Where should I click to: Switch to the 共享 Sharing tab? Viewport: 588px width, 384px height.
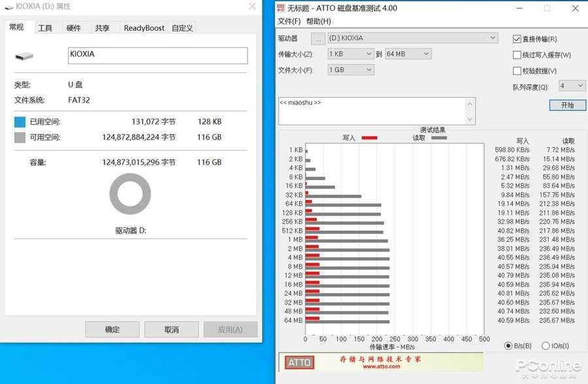tap(102, 28)
